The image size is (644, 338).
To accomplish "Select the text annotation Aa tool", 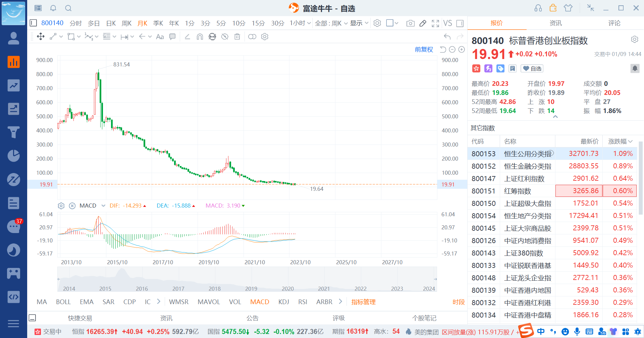I will pos(160,37).
